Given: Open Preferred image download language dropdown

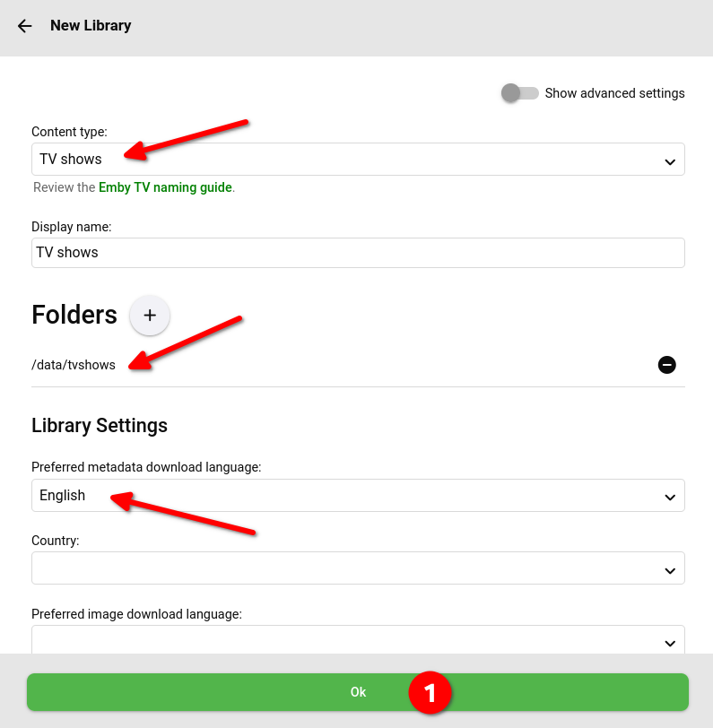Looking at the screenshot, I should 358,640.
